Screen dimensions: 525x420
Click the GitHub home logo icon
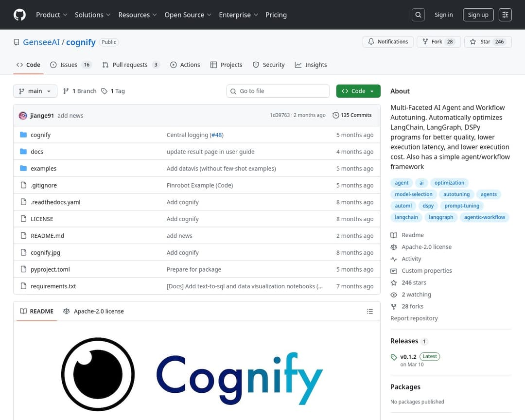click(x=19, y=15)
